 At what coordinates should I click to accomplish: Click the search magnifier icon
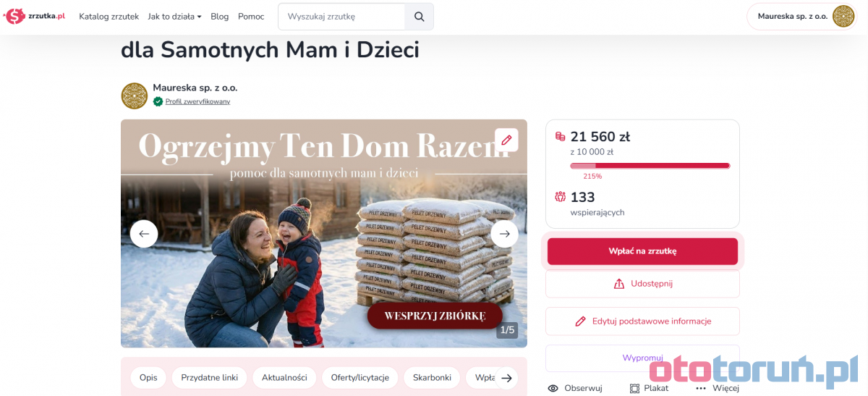420,17
